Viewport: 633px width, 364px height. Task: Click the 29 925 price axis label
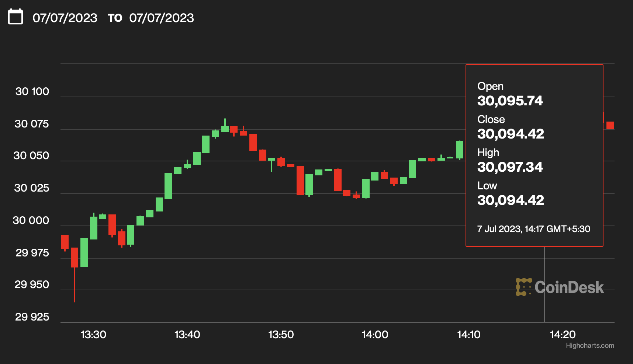point(32,317)
